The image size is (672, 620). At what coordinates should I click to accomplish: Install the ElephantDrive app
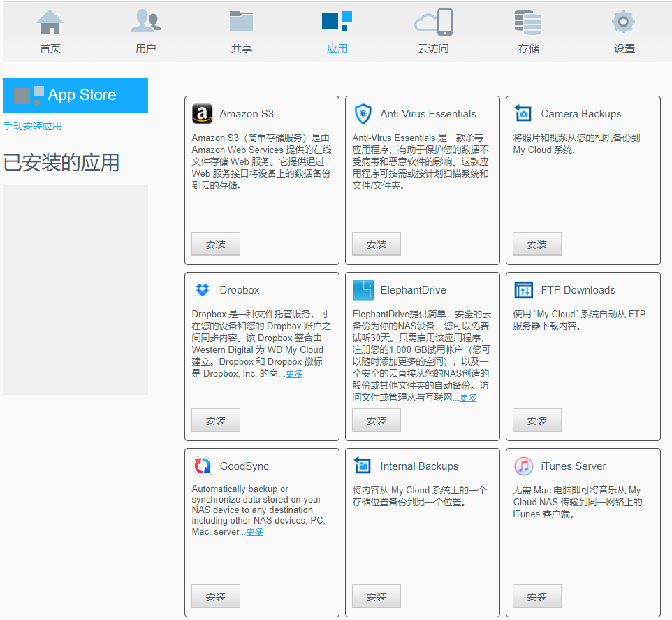377,420
